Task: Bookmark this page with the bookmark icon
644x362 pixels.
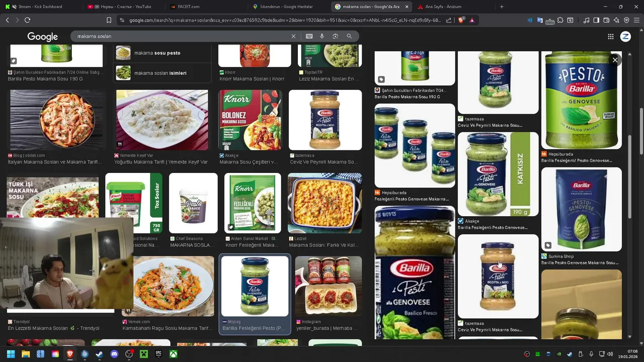Action: point(109,20)
